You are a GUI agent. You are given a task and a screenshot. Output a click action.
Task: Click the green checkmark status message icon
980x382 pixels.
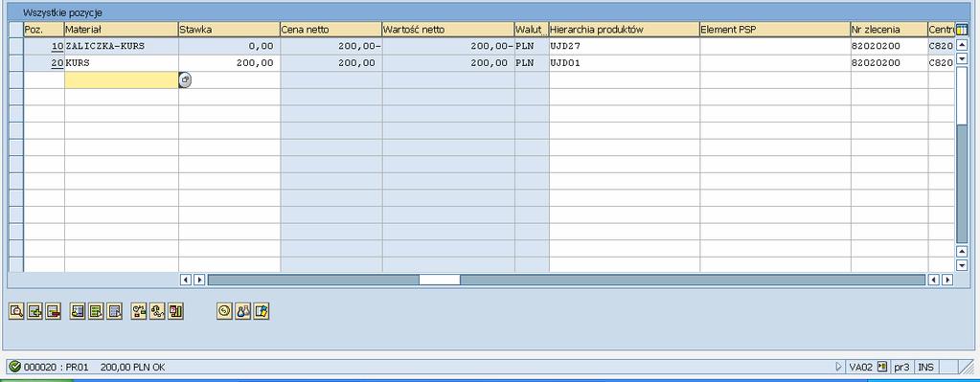tap(15, 367)
